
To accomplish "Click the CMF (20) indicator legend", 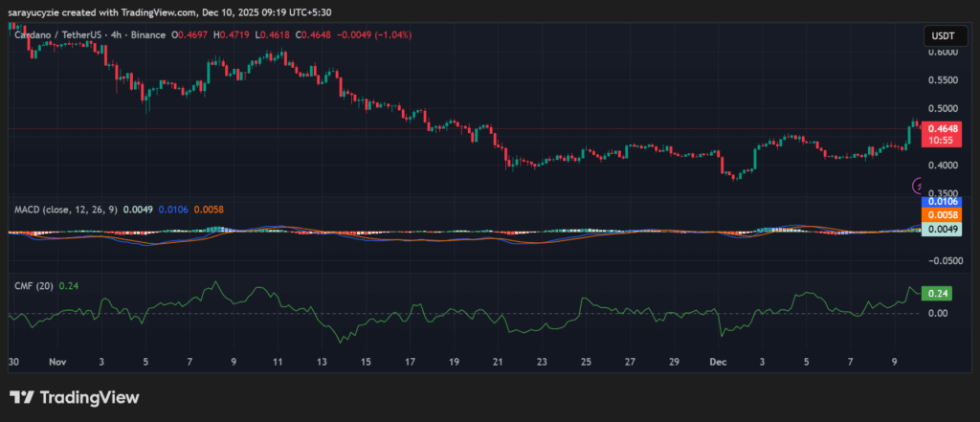I will coord(33,285).
